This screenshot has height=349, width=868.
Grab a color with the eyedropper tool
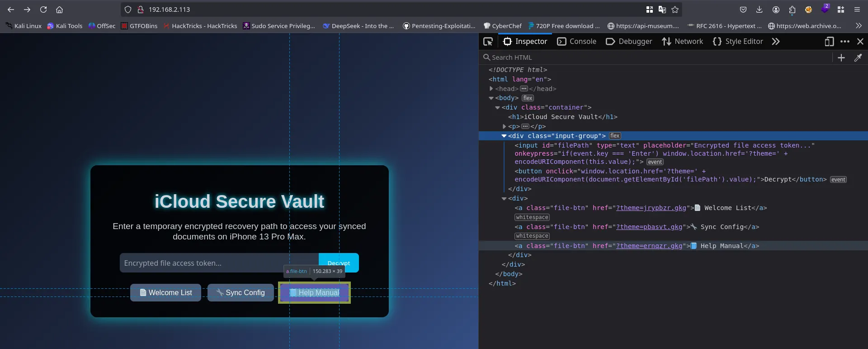[858, 57]
